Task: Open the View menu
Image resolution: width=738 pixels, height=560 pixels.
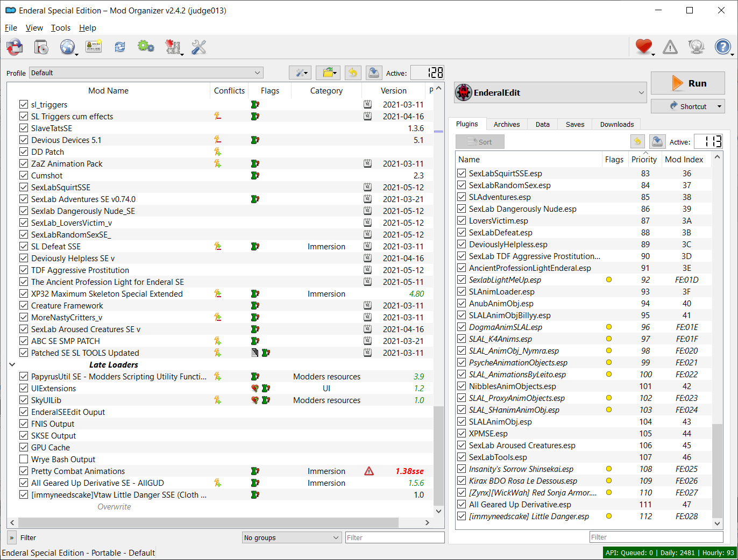Action: [34, 28]
